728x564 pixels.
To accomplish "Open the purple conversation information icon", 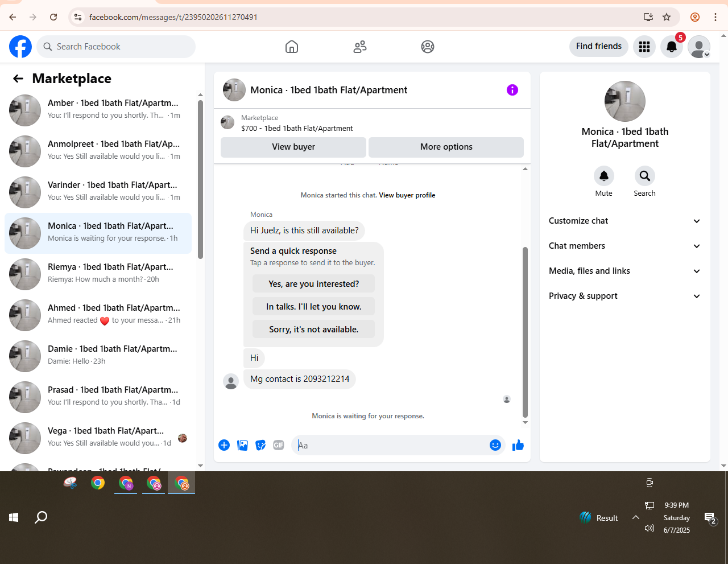I will 512,90.
